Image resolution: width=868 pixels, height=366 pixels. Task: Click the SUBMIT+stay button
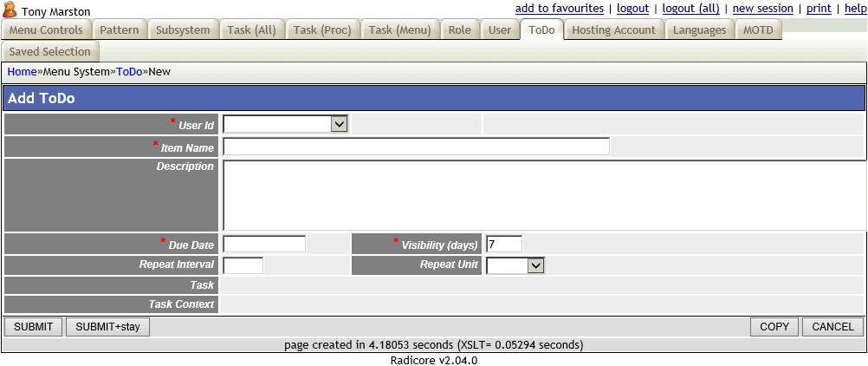pos(108,327)
